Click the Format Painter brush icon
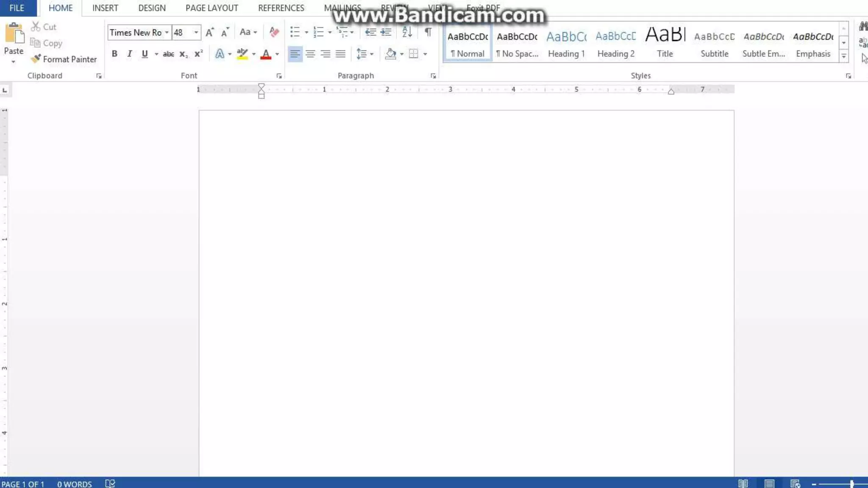 point(36,59)
